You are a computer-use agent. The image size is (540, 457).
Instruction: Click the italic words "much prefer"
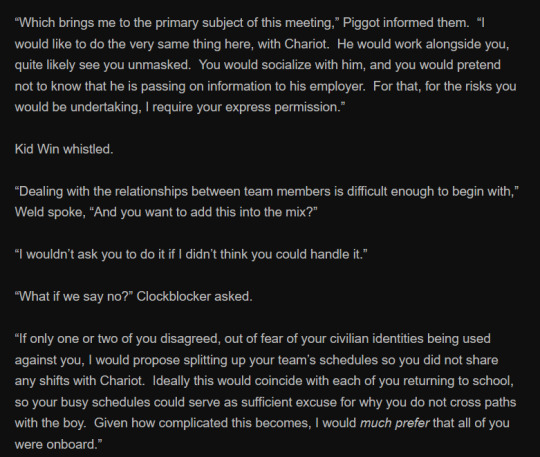pos(395,423)
